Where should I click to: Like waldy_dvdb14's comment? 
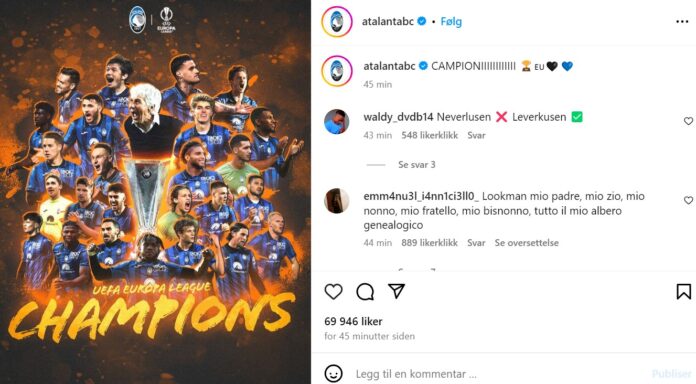688,121
